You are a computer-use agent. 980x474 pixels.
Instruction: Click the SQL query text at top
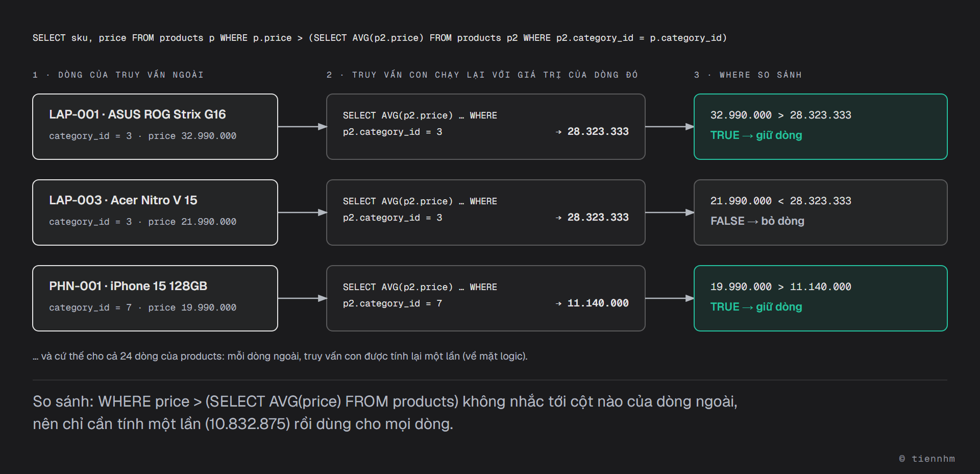point(379,38)
